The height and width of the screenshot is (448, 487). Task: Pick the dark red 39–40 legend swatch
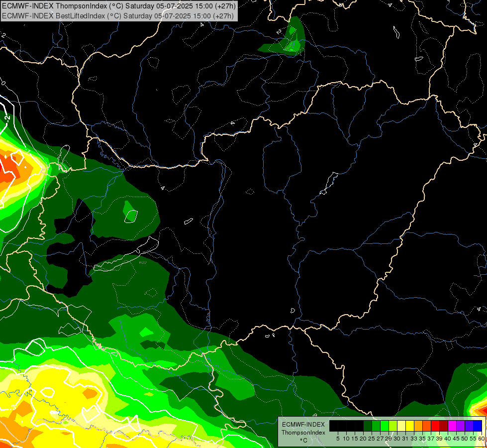pos(444,426)
